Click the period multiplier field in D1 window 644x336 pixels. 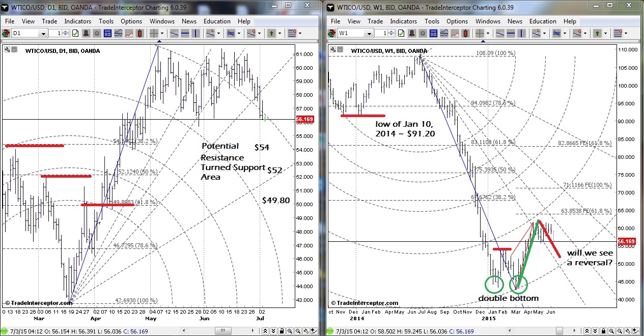(54, 33)
